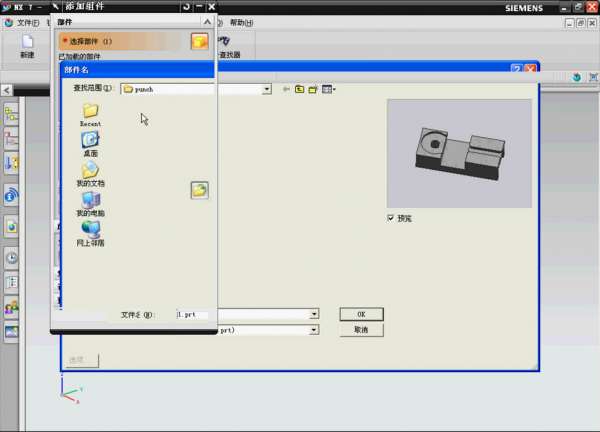Open the Assembly Navigator sidebar icon
The width and height of the screenshot is (600, 432).
pyautogui.click(x=11, y=114)
